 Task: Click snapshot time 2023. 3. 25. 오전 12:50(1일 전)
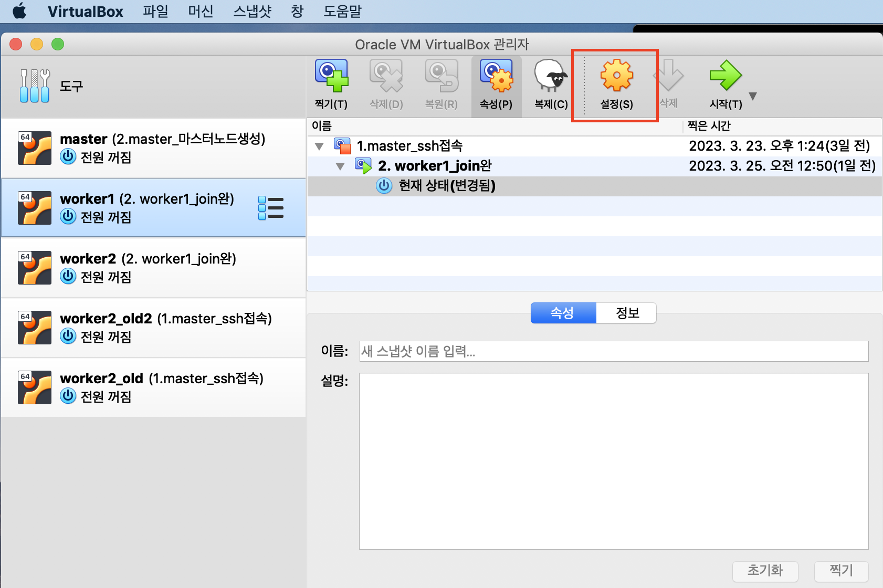click(782, 166)
